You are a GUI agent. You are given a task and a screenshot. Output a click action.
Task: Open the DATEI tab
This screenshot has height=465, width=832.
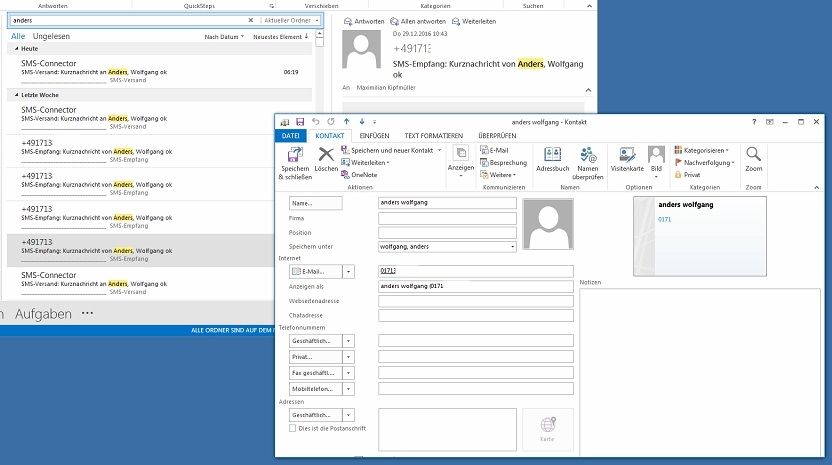click(x=290, y=135)
